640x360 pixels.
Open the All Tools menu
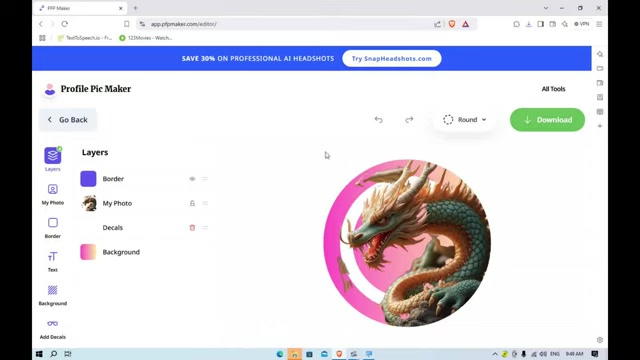coord(553,89)
